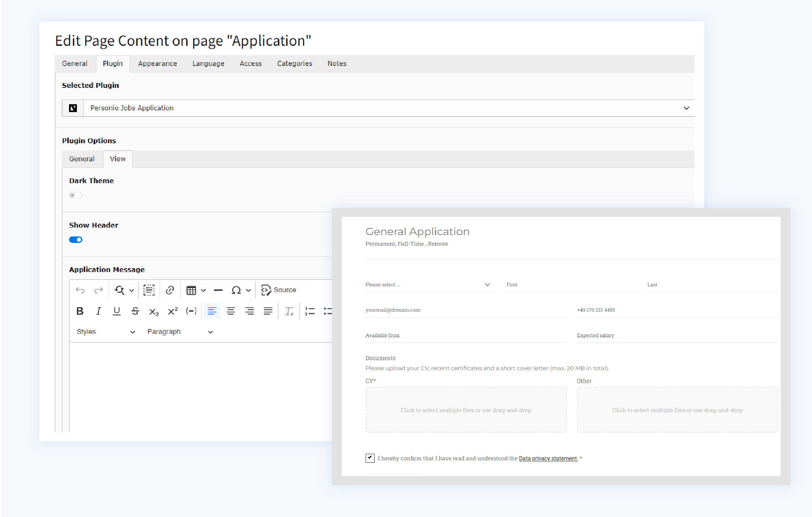Viewport: 812px width, 517px height.
Task: Open the Paragraph format dropdown
Action: pyautogui.click(x=180, y=331)
